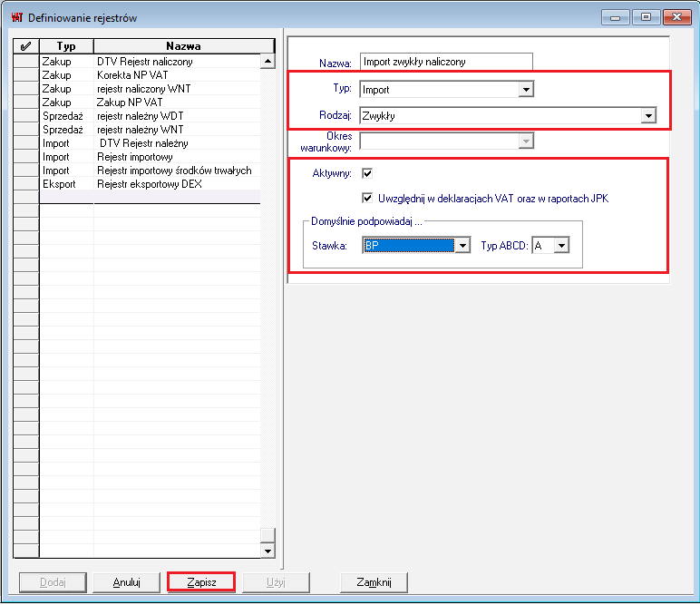The width and height of the screenshot is (700, 605).
Task: Click scroll down arrow of register list
Action: (267, 551)
